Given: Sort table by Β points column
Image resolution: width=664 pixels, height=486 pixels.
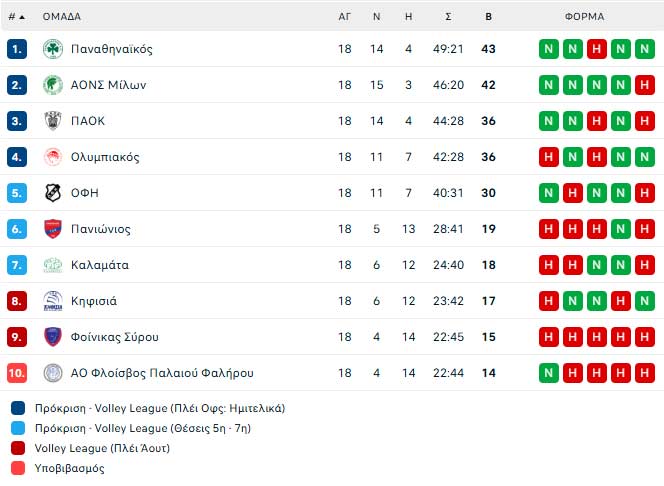Looking at the screenshot, I should click(x=488, y=17).
